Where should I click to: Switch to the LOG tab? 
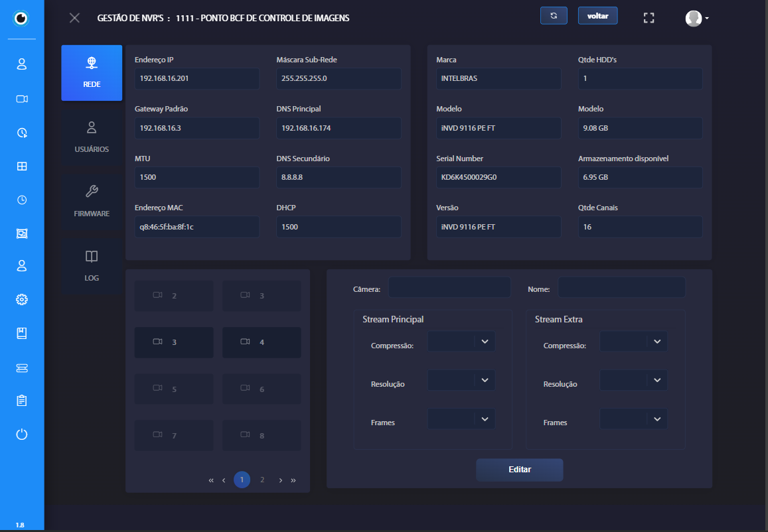click(92, 266)
